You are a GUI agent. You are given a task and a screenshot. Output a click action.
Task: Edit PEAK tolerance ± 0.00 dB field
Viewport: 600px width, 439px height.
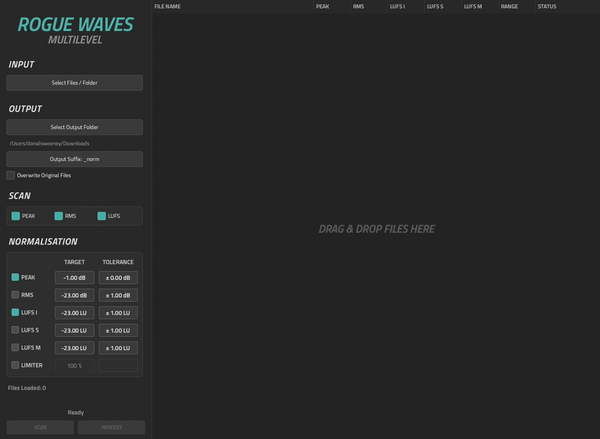pyautogui.click(x=118, y=277)
